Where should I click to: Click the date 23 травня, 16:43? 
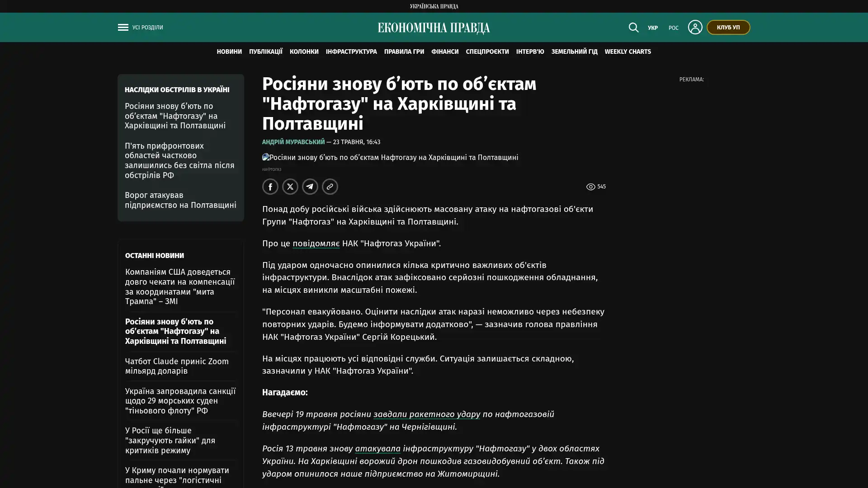point(356,142)
